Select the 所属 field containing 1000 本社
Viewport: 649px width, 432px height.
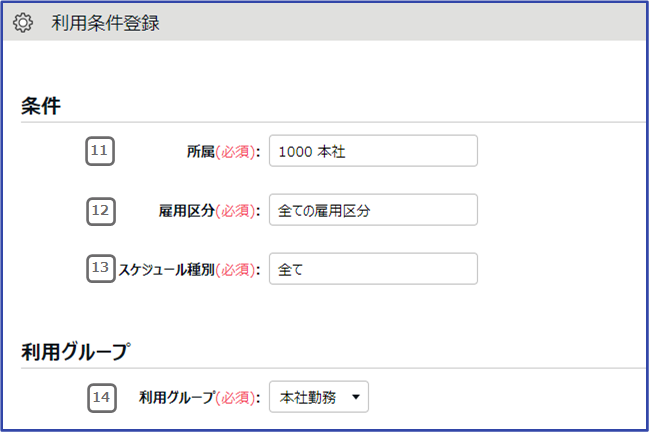(373, 151)
